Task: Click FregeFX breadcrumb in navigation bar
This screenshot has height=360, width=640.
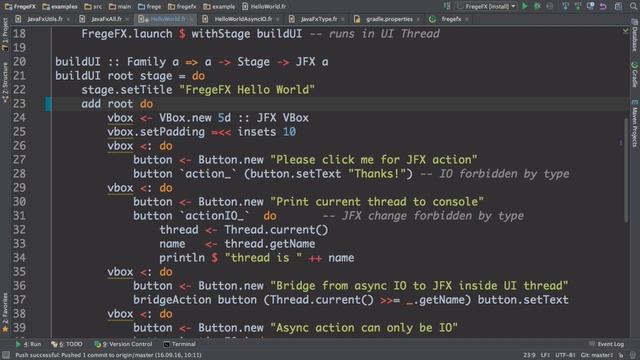Action: [x=20, y=7]
